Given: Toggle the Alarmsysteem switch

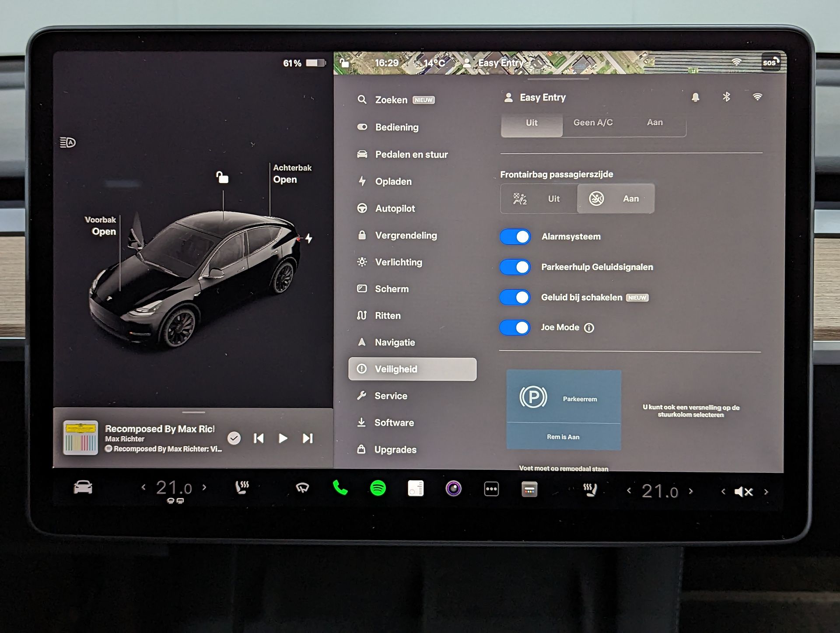Looking at the screenshot, I should coord(515,237).
